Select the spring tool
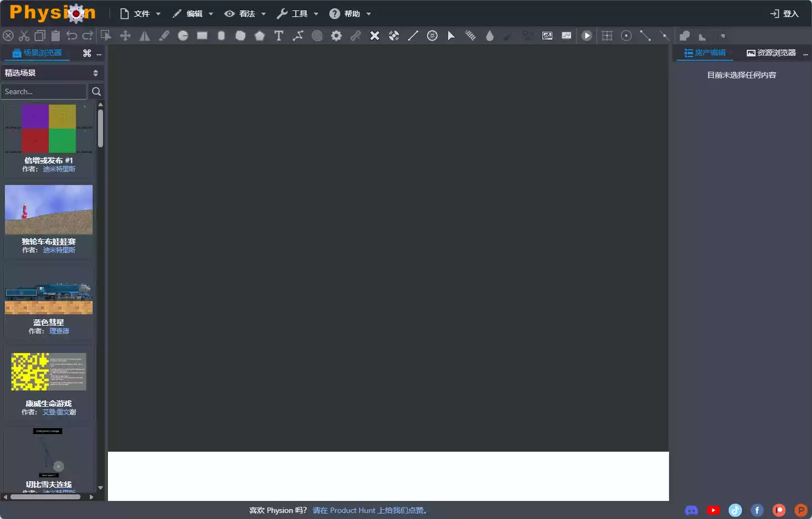This screenshot has height=519, width=812. click(x=471, y=36)
